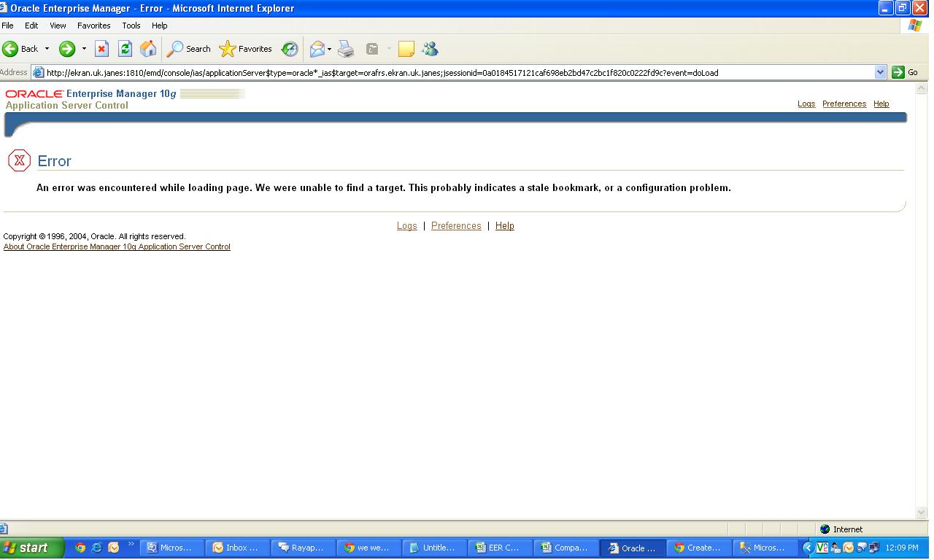Click the 12:09 PM system clock
Screen dimensions: 934x560
[x=902, y=548]
